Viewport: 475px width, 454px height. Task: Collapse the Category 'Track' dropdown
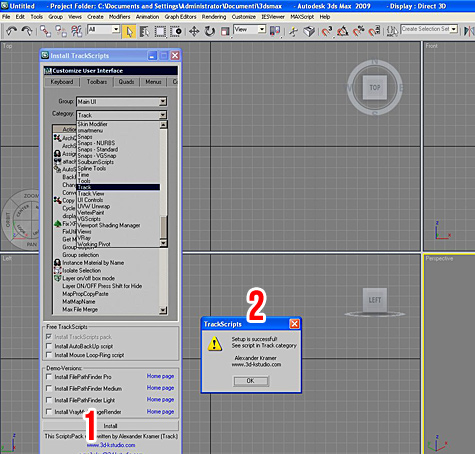(163, 115)
